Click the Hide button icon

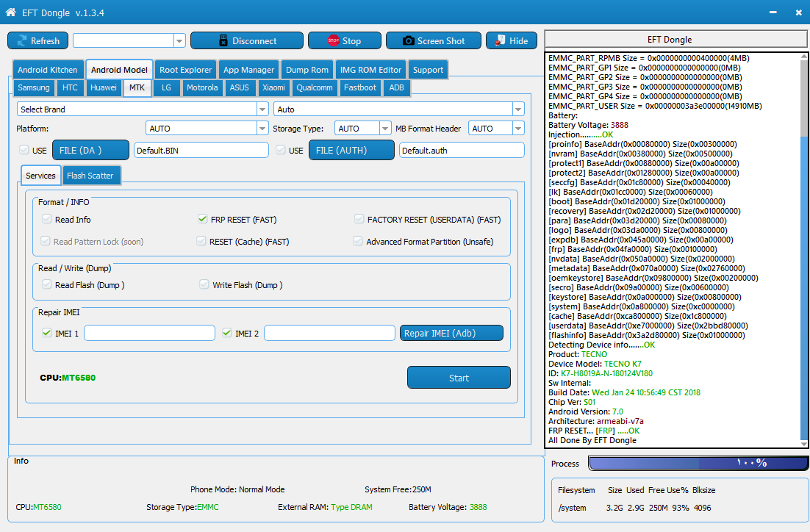pyautogui.click(x=500, y=40)
